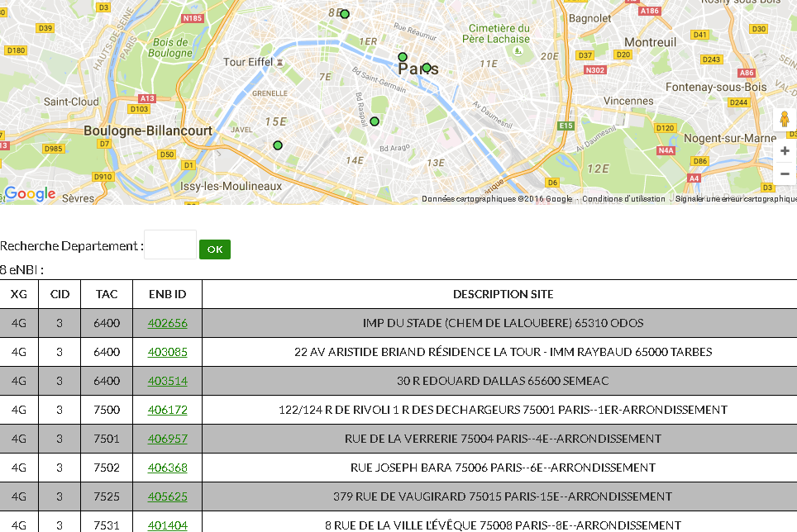This screenshot has width=797, height=532.
Task: Open ENB ID link 403085
Action: tap(168, 352)
